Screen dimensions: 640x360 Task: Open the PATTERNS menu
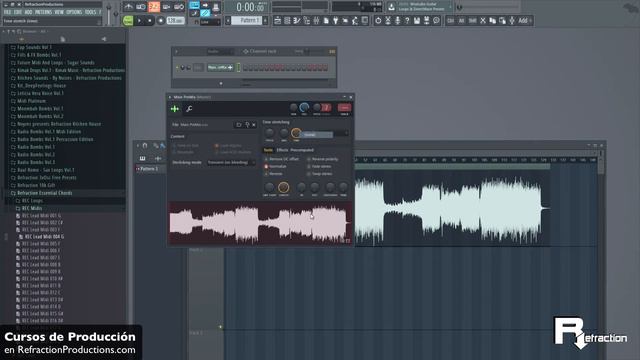(43, 12)
